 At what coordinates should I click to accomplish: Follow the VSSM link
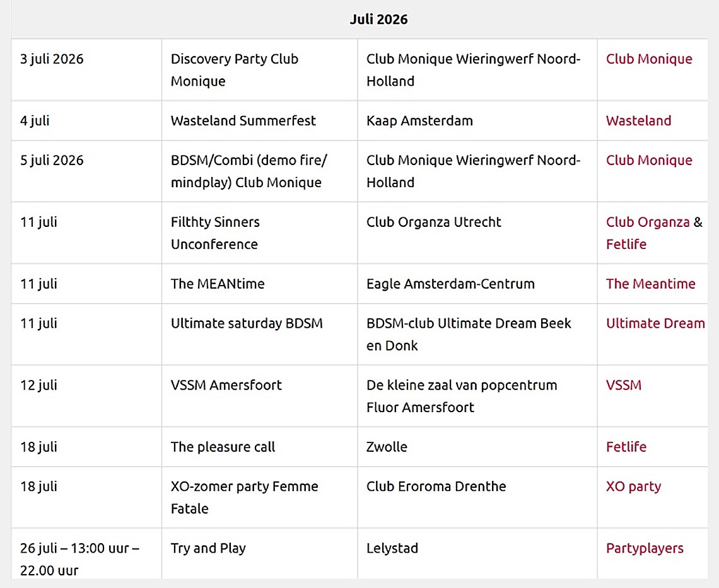click(x=623, y=385)
